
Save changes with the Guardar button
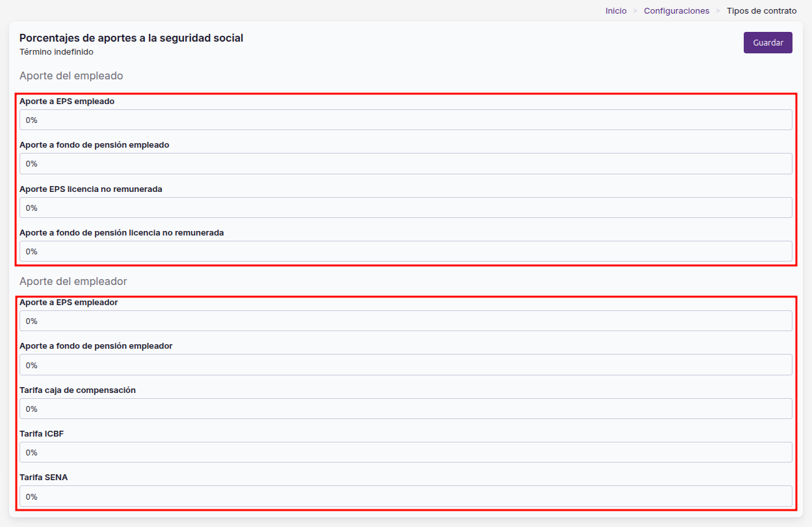pyautogui.click(x=768, y=42)
